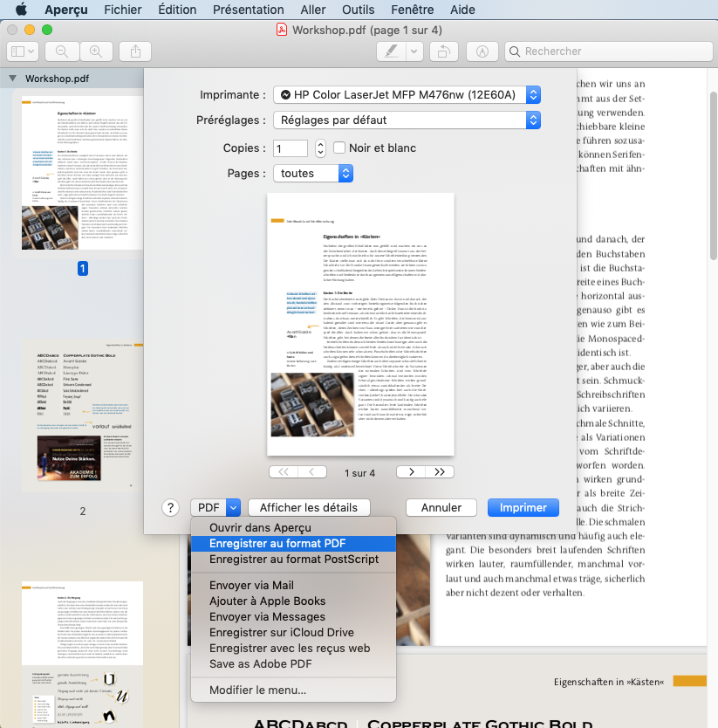Click the zoom out magnifier icon
This screenshot has width=718, height=728.
[62, 52]
